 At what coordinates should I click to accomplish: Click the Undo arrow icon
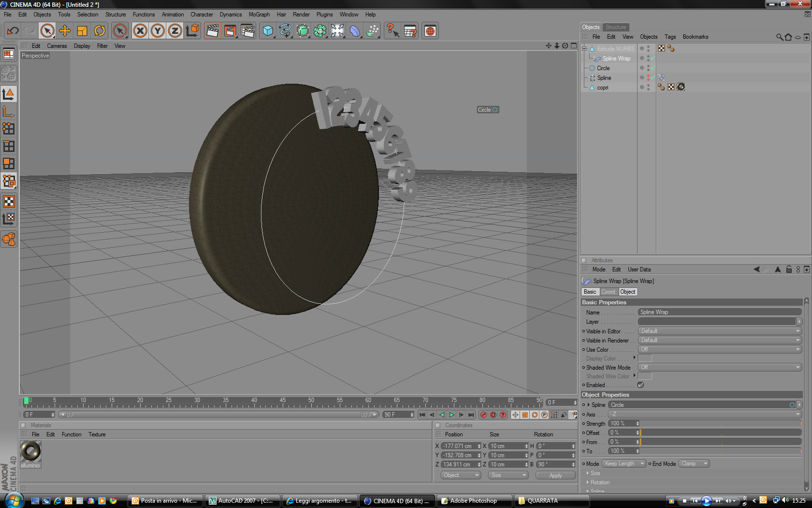pyautogui.click(x=13, y=31)
